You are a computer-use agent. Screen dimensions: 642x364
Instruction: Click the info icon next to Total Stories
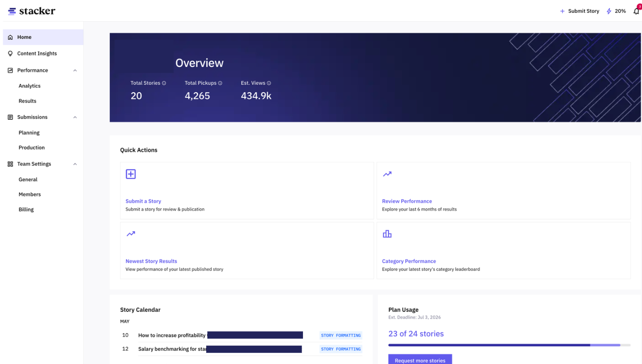pos(164,83)
